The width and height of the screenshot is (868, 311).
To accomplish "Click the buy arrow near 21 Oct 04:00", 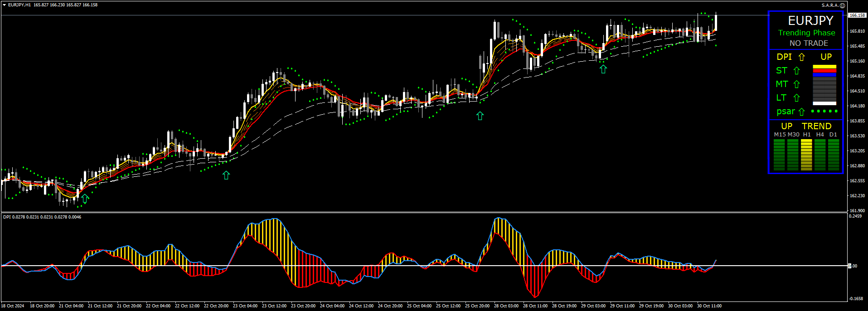I will [x=85, y=199].
